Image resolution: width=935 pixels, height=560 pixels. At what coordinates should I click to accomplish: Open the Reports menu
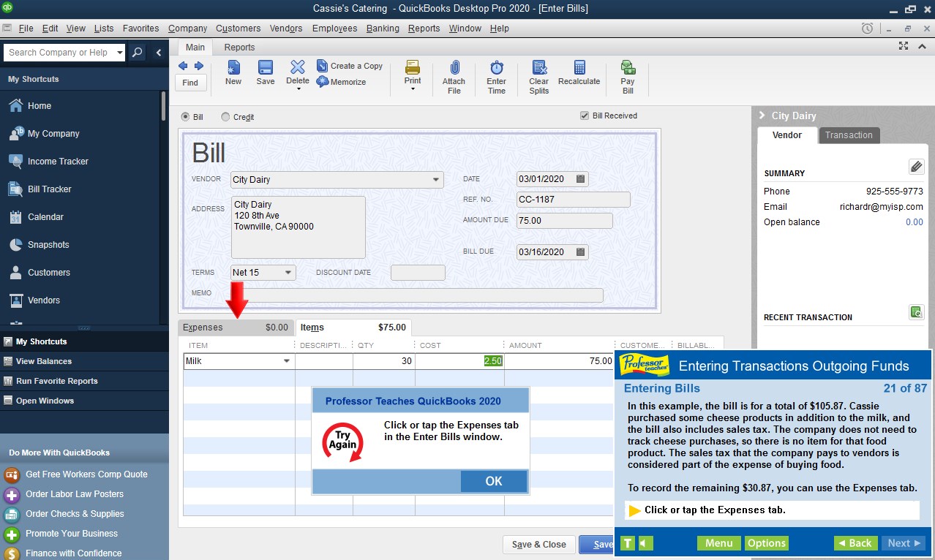(x=424, y=29)
